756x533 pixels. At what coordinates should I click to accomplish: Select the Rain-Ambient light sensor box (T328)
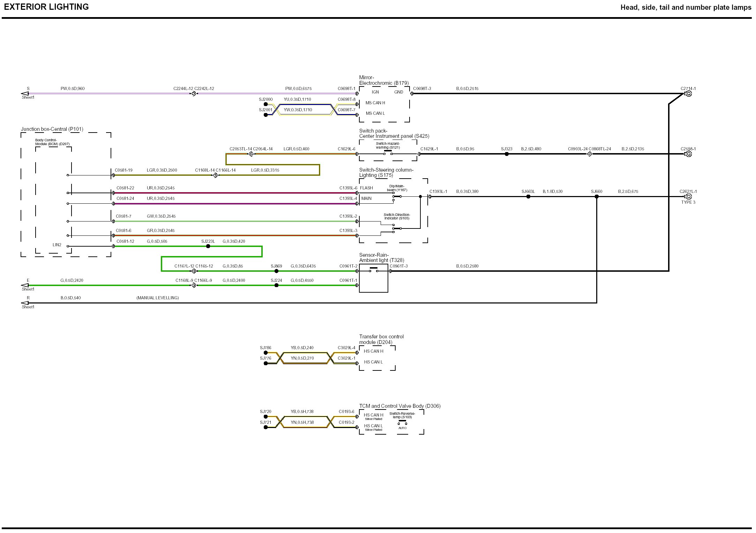pyautogui.click(x=373, y=278)
